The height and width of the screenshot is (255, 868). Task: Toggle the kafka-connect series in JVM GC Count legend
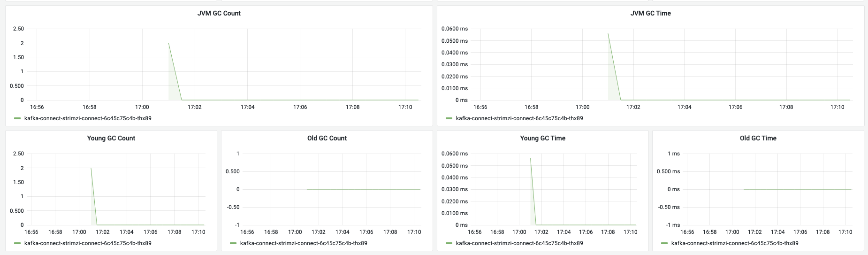point(88,118)
